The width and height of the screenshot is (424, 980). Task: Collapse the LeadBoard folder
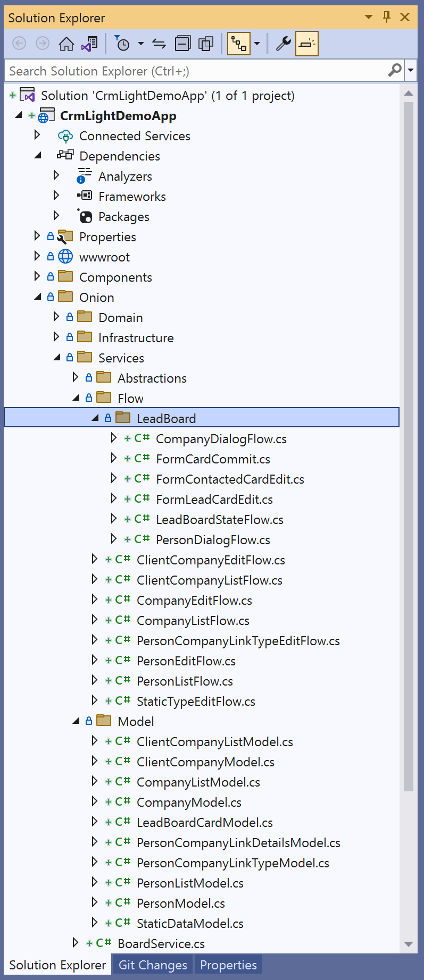(95, 418)
